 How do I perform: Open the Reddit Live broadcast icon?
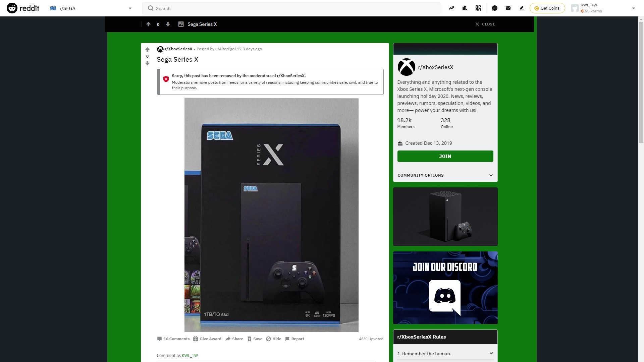[x=478, y=8]
